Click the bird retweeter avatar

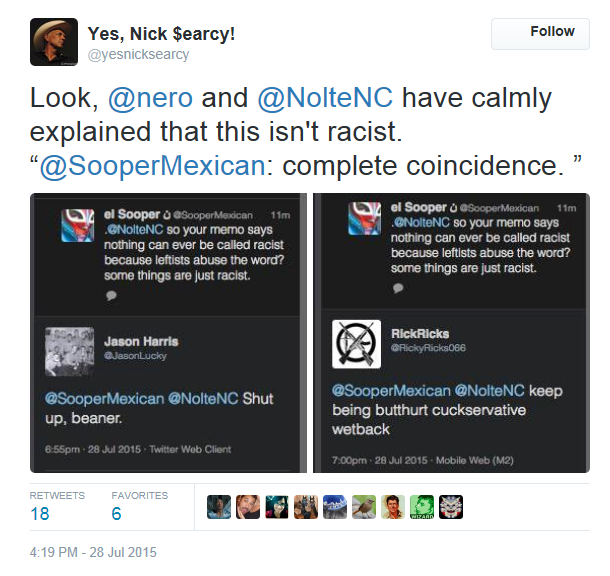(364, 507)
